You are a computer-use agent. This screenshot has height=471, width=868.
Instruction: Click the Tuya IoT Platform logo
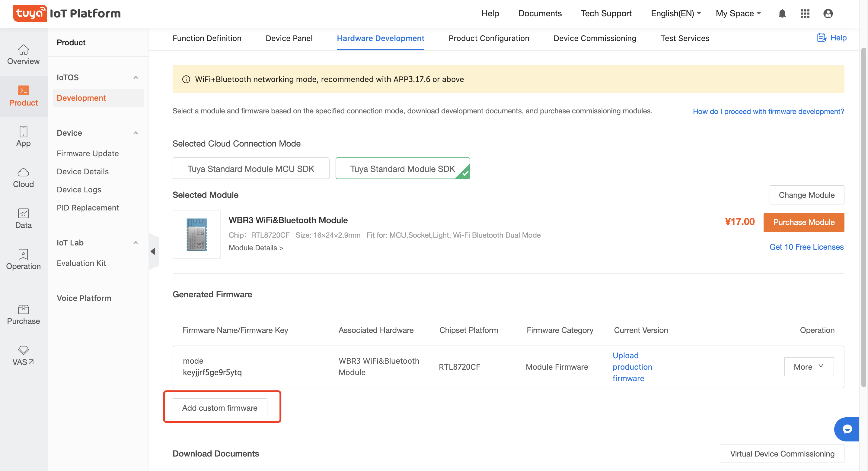pos(67,14)
